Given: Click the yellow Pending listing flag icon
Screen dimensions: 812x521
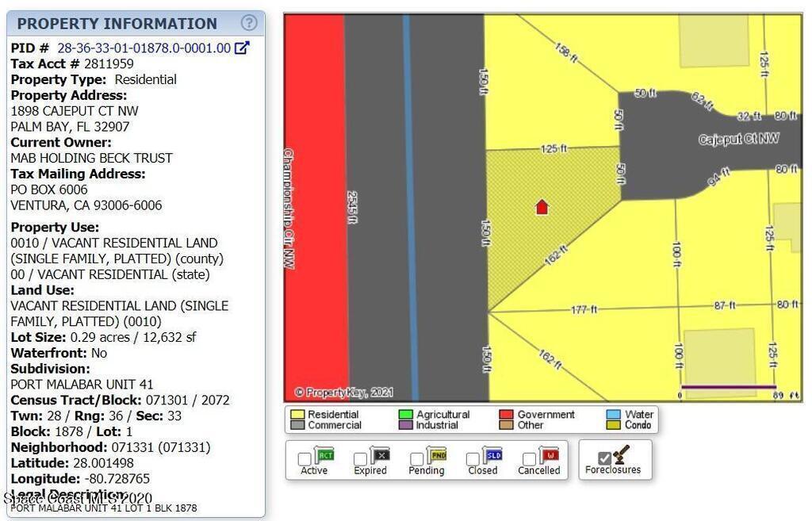Looking at the screenshot, I should click(437, 455).
